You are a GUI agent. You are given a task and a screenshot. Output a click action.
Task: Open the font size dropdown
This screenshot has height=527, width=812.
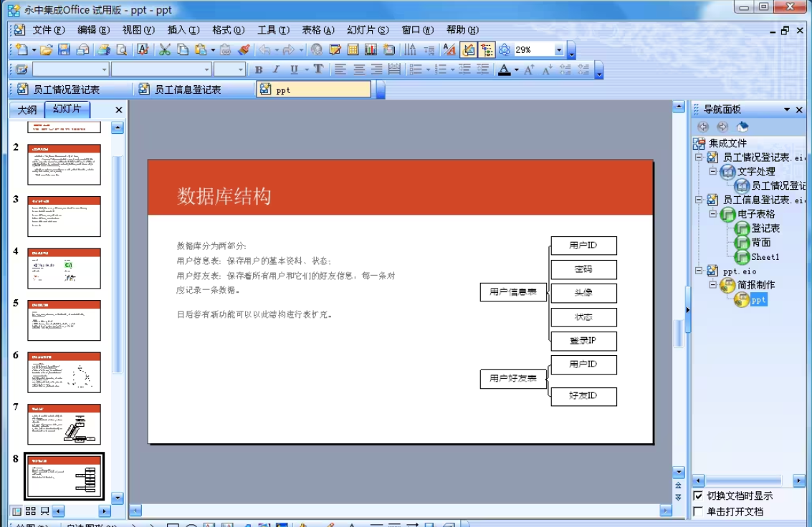point(241,69)
